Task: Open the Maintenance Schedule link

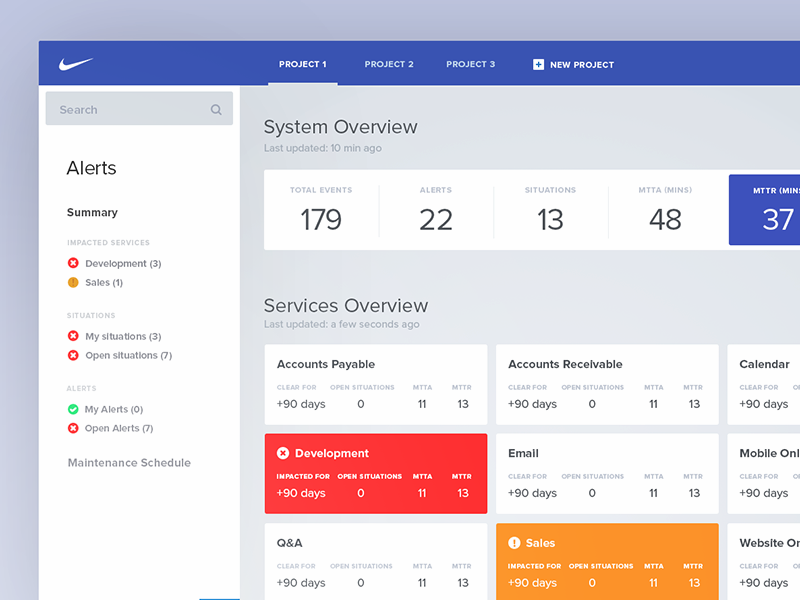Action: (129, 463)
